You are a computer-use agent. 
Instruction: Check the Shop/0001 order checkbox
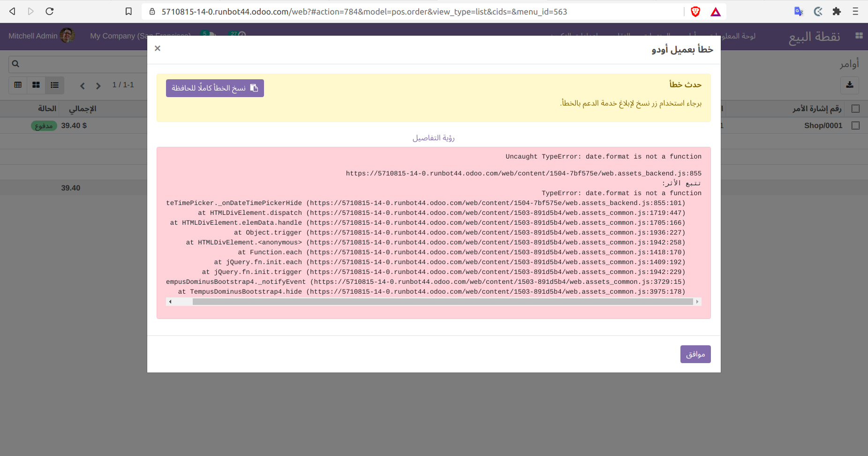(856, 125)
